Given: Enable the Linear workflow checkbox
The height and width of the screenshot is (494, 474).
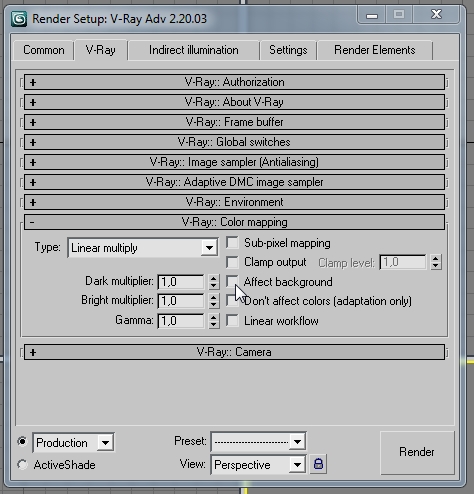Looking at the screenshot, I should click(x=232, y=321).
